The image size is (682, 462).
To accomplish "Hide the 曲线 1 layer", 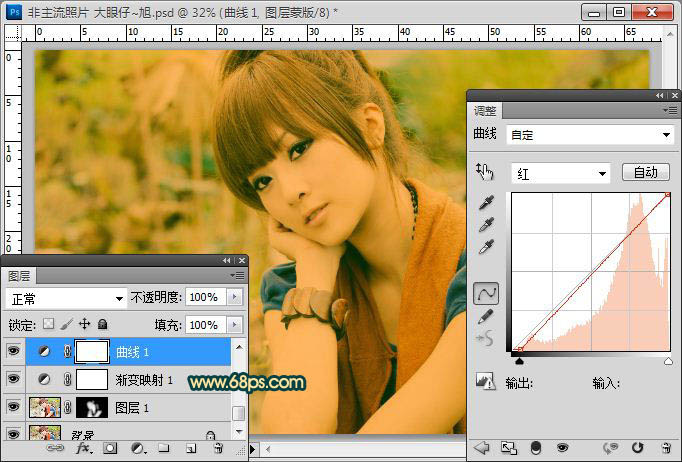I will pyautogui.click(x=13, y=351).
